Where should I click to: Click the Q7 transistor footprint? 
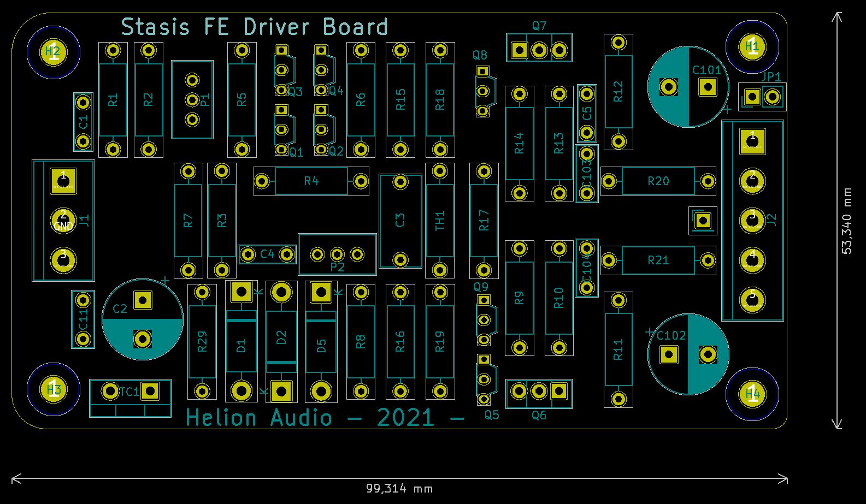pos(539,48)
